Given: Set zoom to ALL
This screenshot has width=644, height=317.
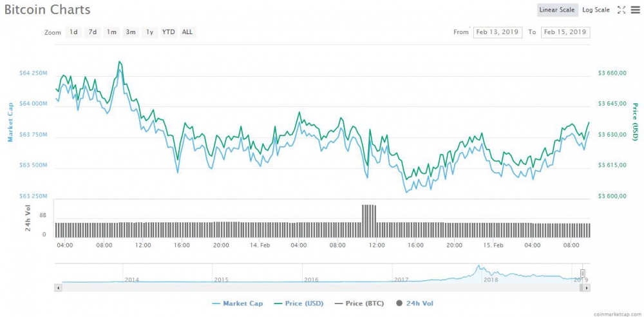Looking at the screenshot, I should click(x=187, y=32).
